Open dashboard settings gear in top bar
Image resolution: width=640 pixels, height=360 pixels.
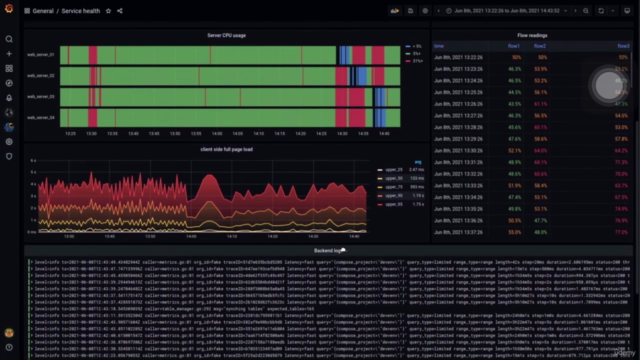[425, 11]
